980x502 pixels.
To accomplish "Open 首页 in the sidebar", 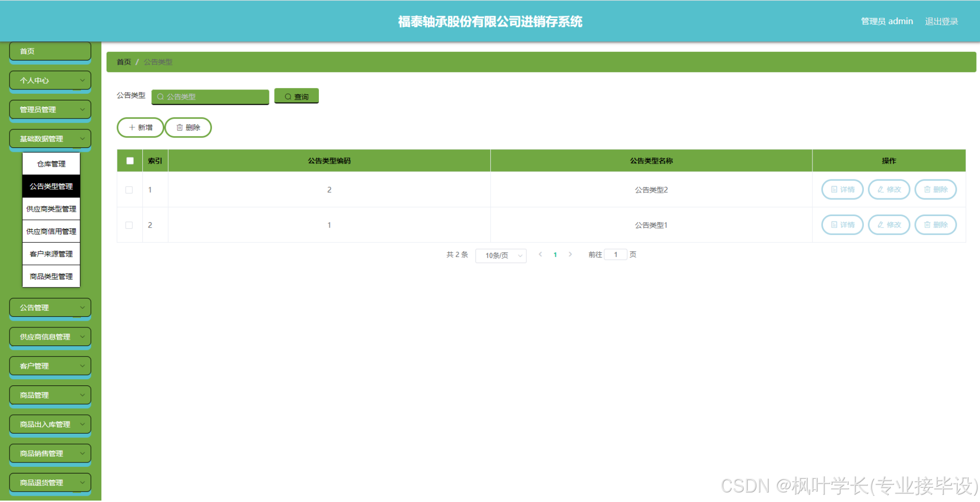I will pos(50,51).
